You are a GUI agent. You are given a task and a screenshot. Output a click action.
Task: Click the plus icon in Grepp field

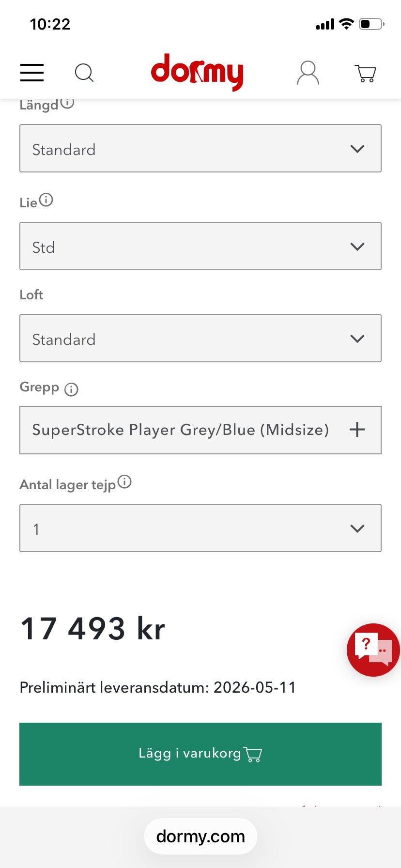(357, 430)
